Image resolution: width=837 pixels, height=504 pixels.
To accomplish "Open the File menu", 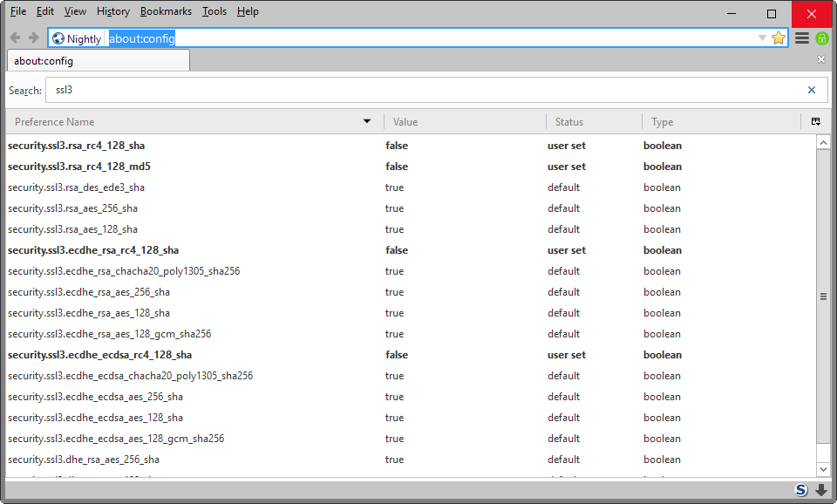I will 18,11.
